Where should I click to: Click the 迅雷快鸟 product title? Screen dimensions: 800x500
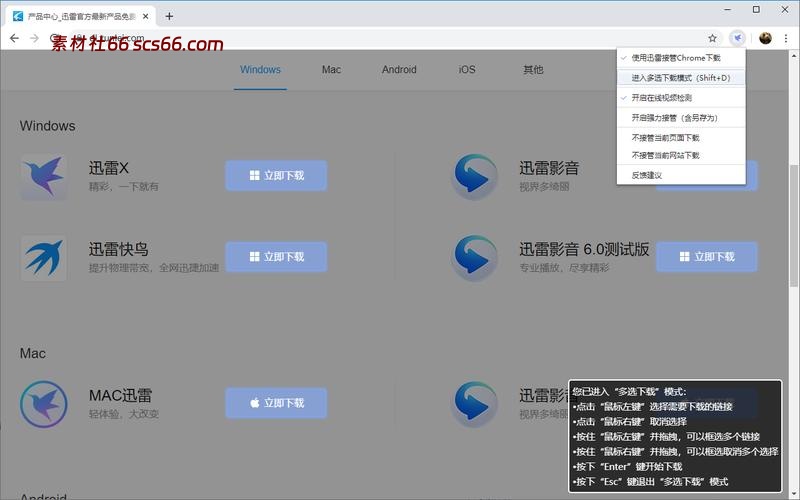118,249
